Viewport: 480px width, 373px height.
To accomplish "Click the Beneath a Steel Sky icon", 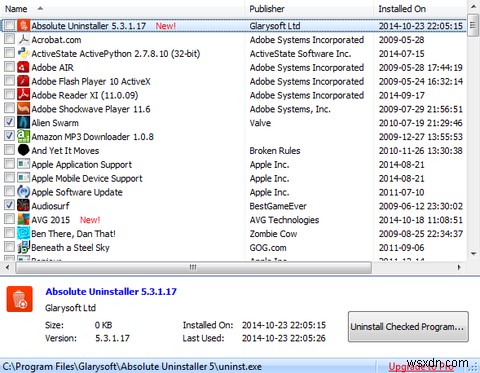I will click(x=23, y=247).
